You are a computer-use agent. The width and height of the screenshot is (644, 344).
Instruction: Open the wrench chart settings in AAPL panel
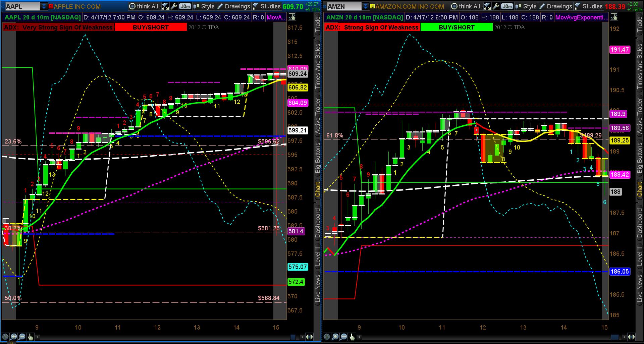click(x=174, y=6)
